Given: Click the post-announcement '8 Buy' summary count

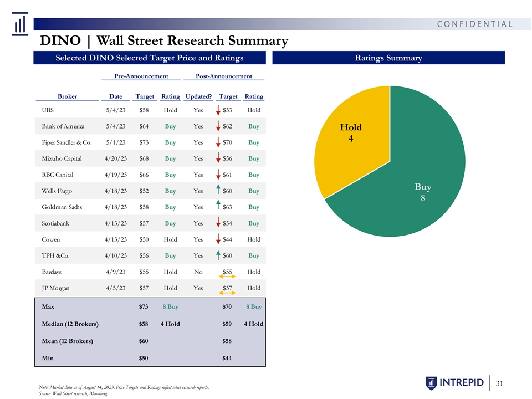Looking at the screenshot, I should click(254, 306).
